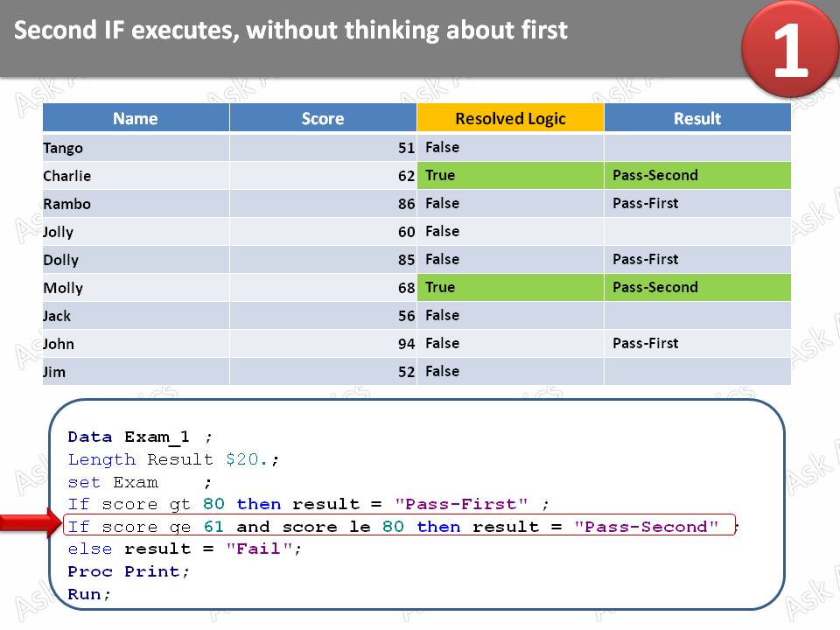Screen dimensions: 840x630
Task: Click the code line 'Proc Print;'
Action: click(128, 571)
